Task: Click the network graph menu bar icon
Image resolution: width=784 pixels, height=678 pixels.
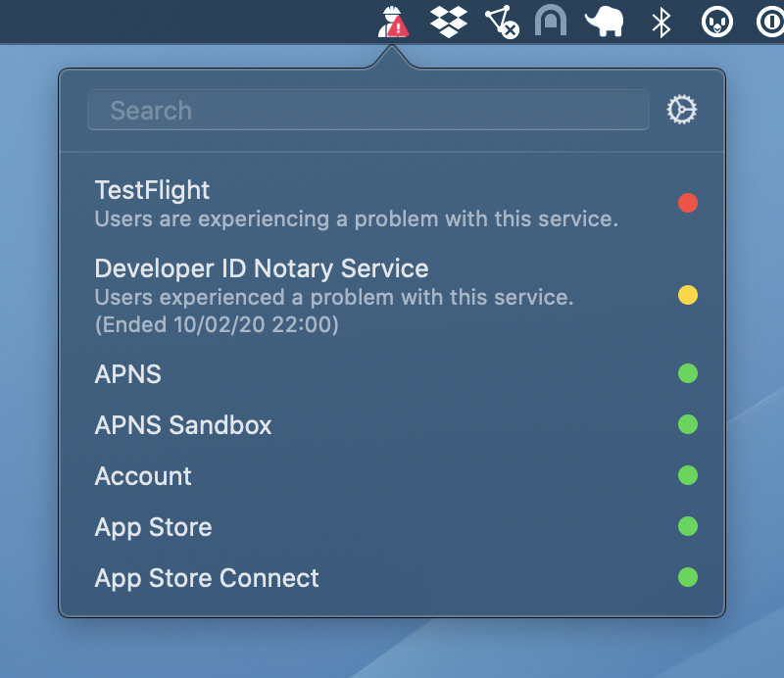Action: tap(502, 22)
